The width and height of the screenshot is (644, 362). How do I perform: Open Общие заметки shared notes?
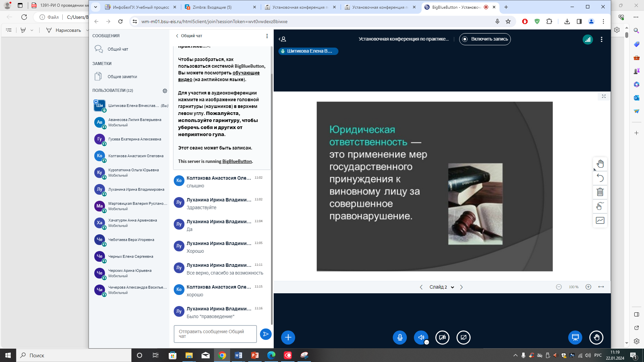coord(122,77)
